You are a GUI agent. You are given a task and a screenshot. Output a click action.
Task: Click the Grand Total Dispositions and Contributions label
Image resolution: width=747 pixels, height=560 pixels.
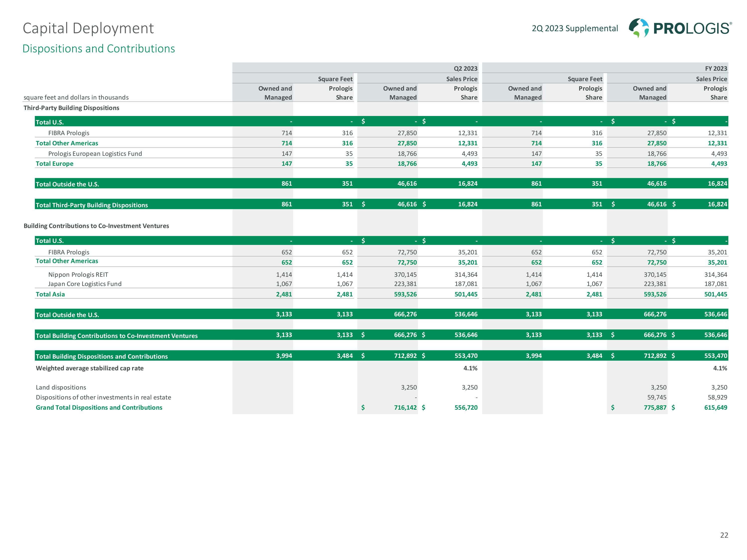pos(99,407)
